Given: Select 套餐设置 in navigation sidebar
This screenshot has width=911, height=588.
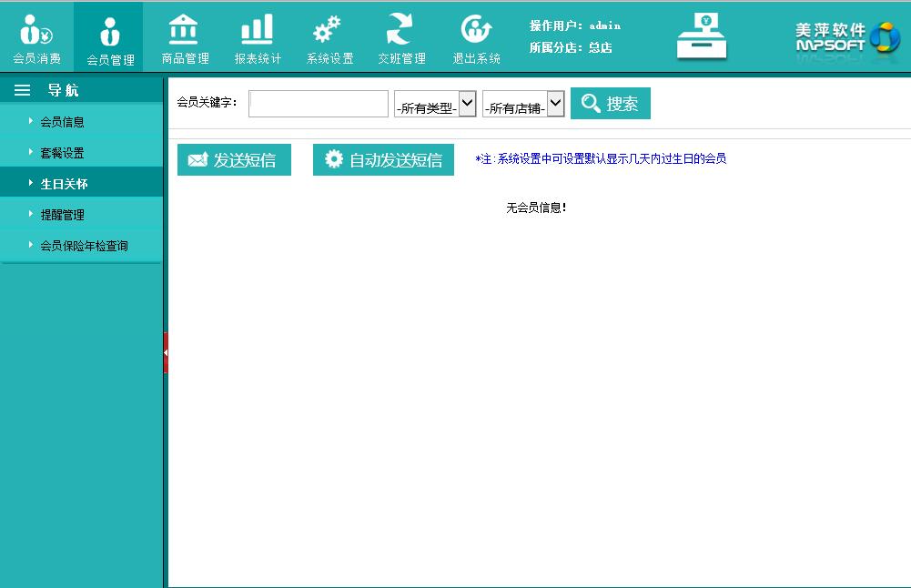Looking at the screenshot, I should [x=62, y=152].
